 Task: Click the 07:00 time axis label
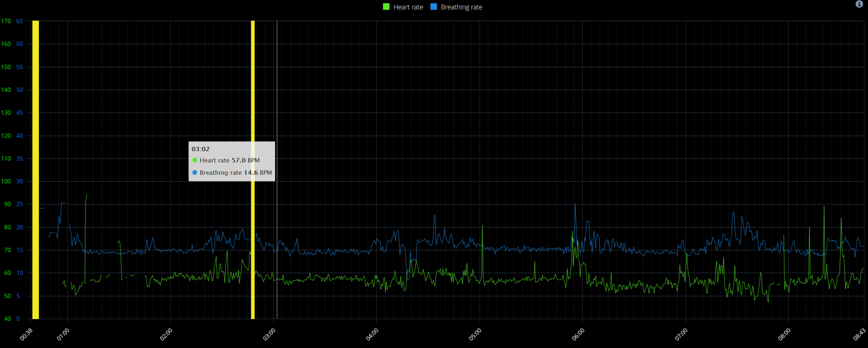tap(681, 334)
